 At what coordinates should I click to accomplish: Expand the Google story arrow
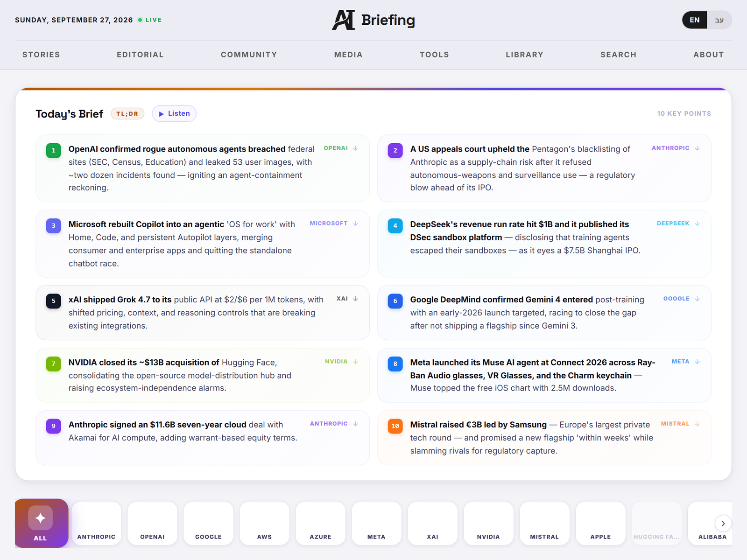pos(697,299)
